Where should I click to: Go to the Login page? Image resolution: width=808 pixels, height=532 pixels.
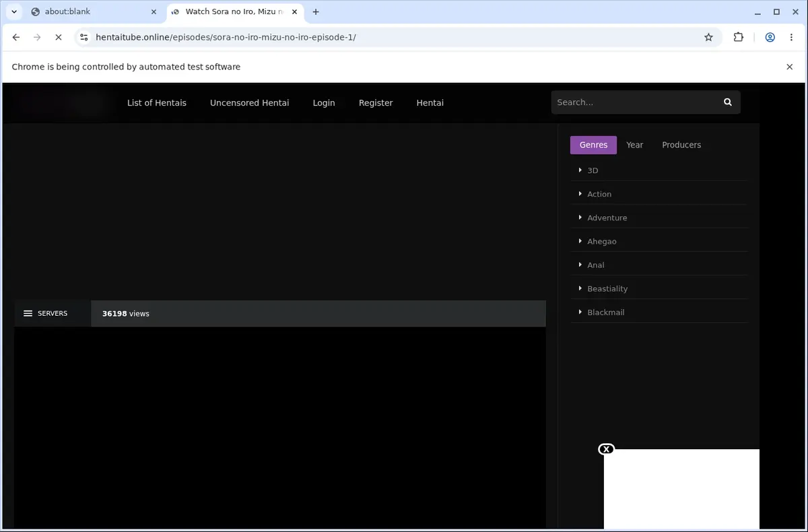[x=324, y=102]
